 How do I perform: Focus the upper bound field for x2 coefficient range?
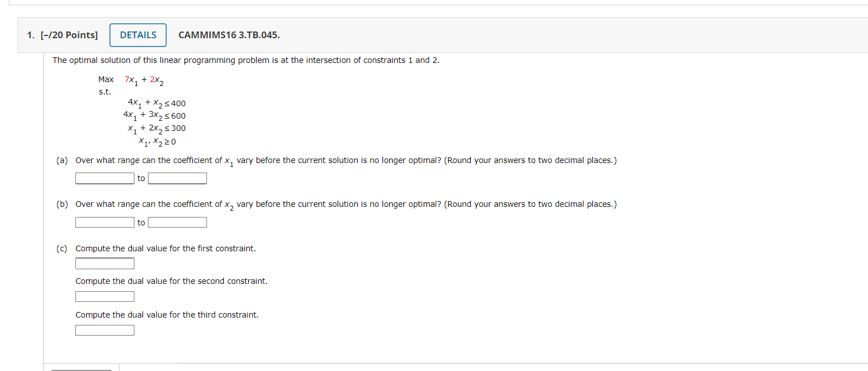click(177, 223)
